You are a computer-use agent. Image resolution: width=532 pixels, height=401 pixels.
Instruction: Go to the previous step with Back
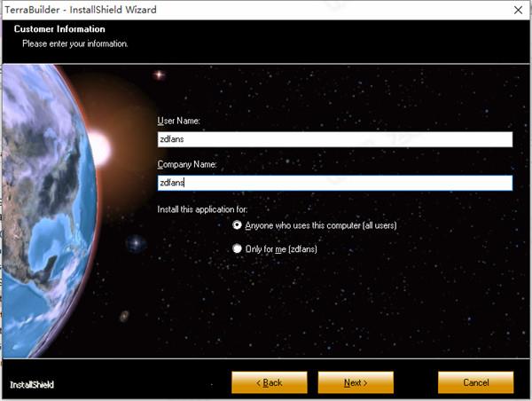point(270,382)
